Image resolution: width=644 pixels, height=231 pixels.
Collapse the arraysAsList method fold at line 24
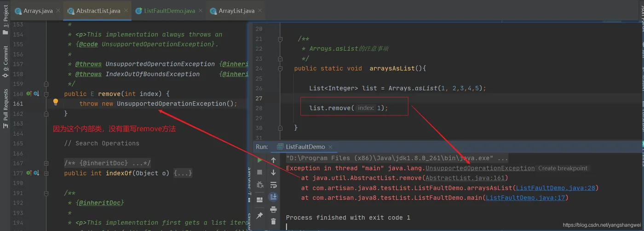click(280, 69)
